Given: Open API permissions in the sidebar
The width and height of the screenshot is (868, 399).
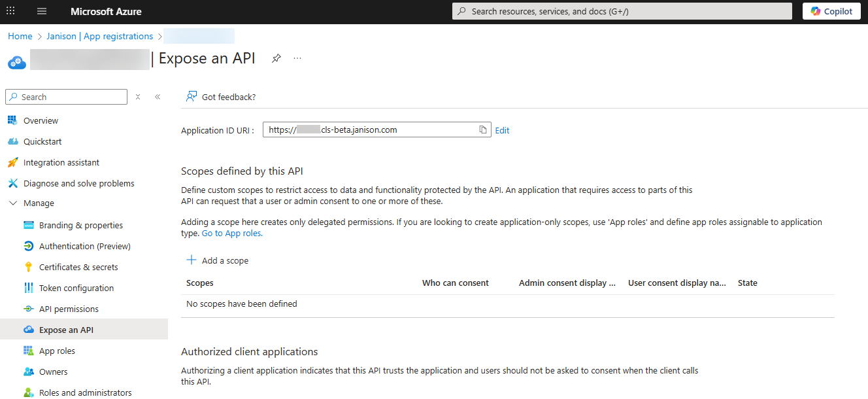Looking at the screenshot, I should pos(69,309).
